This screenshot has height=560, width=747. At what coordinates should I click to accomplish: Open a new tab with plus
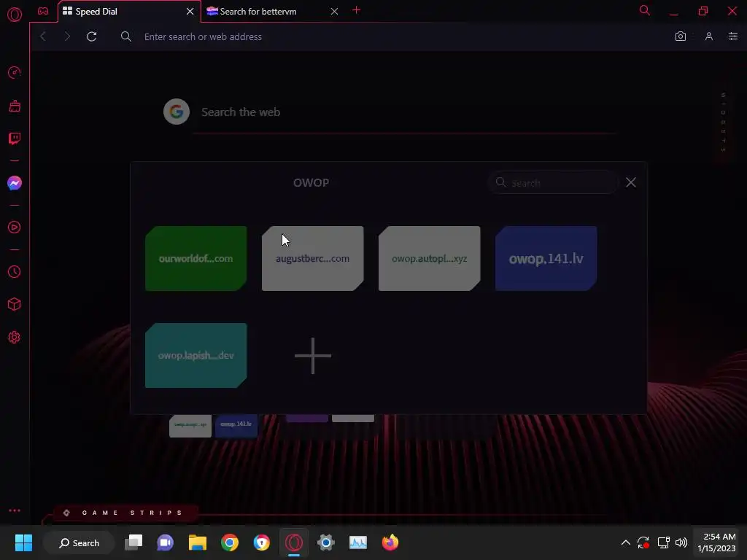(x=356, y=10)
